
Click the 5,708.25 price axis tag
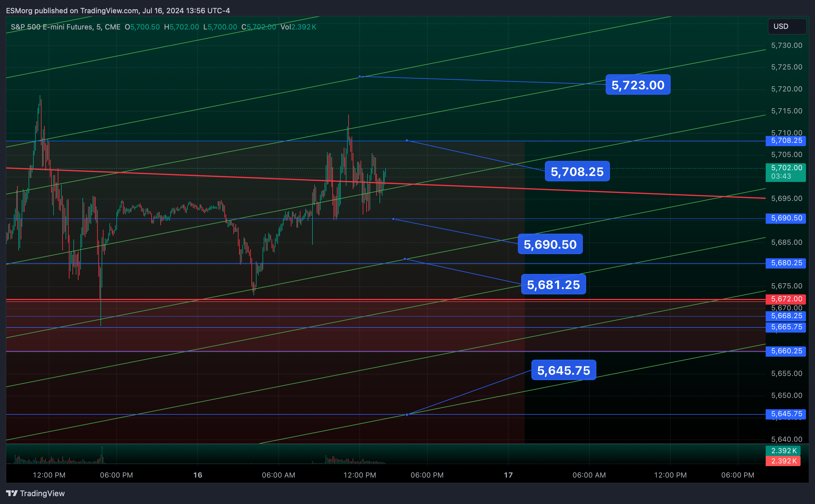(786, 141)
